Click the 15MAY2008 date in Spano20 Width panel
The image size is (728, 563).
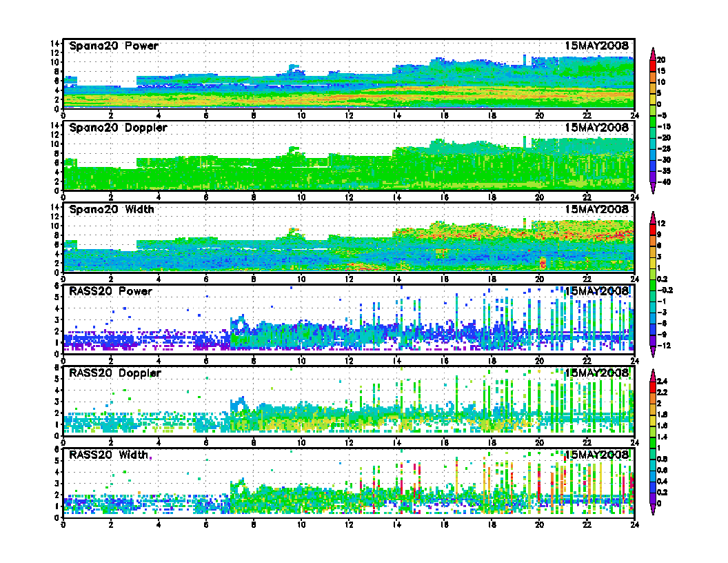point(596,209)
